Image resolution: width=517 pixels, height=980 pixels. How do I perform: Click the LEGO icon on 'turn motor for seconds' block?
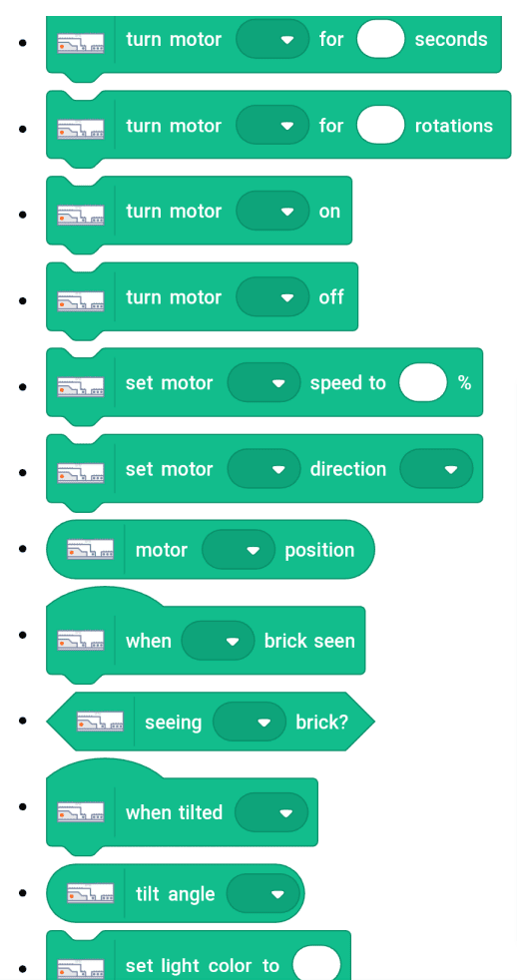(81, 43)
